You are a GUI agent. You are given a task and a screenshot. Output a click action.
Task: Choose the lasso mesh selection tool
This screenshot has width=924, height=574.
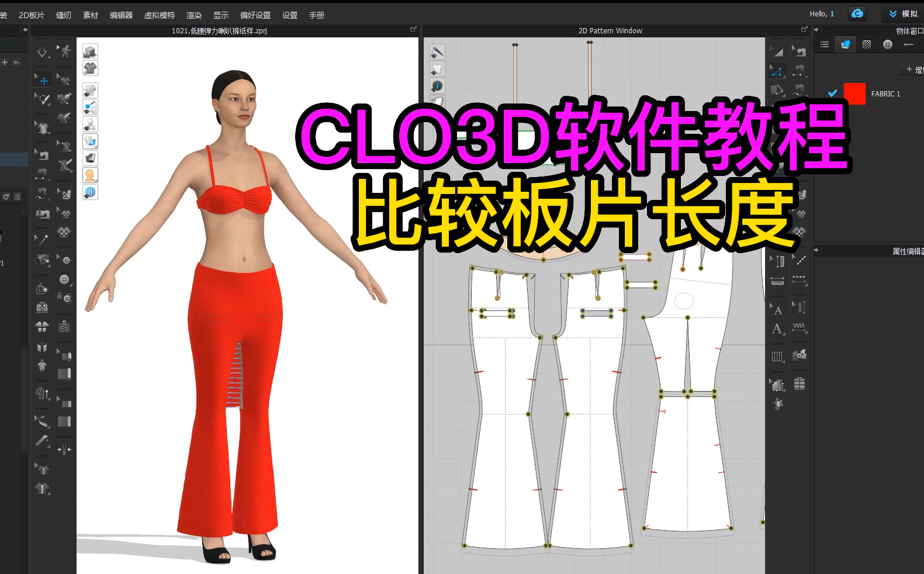tap(43, 99)
